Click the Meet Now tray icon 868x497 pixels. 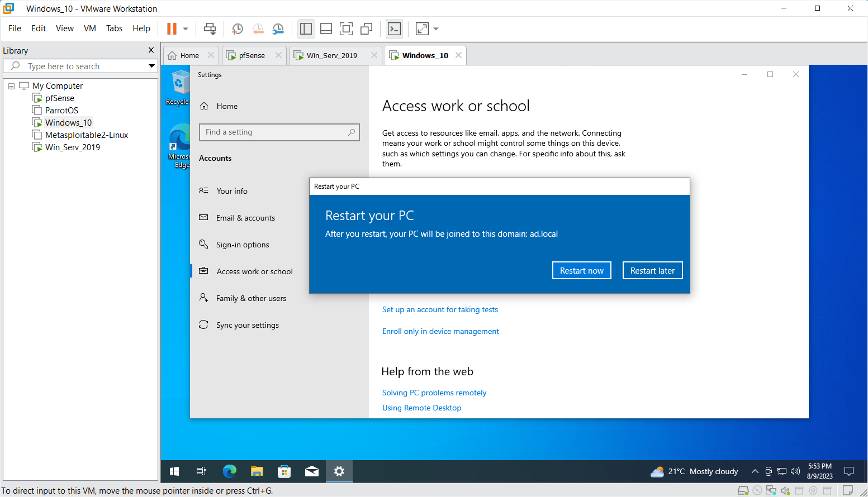[x=769, y=471]
